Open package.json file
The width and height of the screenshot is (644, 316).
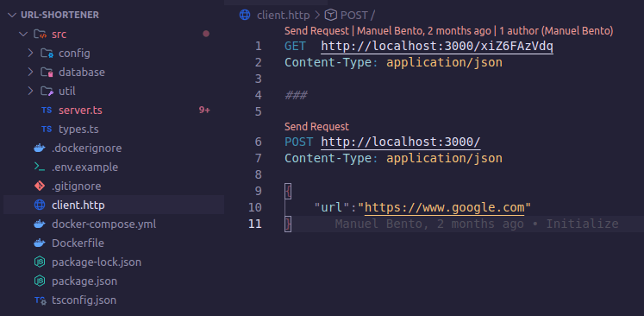(x=84, y=281)
